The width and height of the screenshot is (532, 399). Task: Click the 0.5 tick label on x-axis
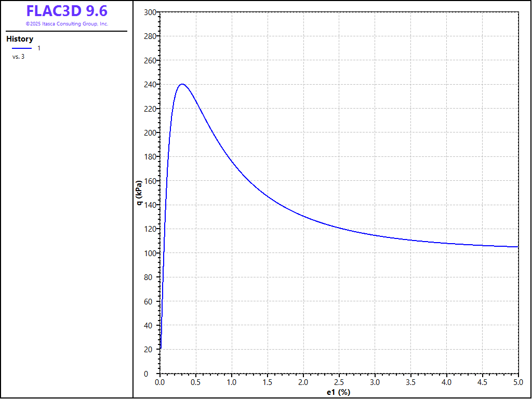tap(196, 382)
